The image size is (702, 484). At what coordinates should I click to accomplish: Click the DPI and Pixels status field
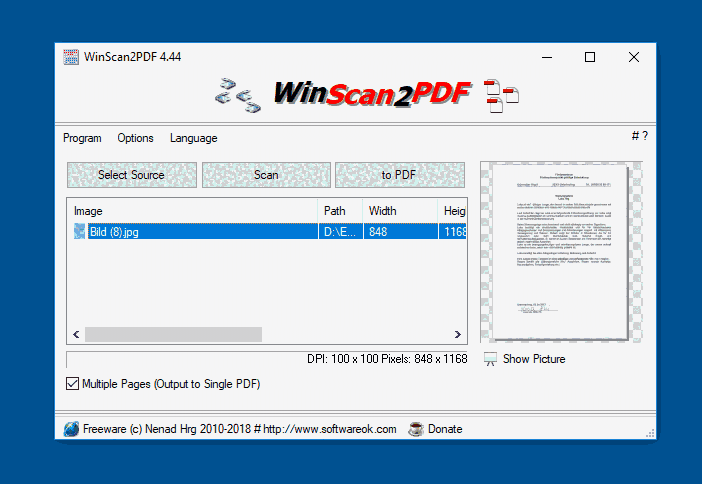click(267, 359)
